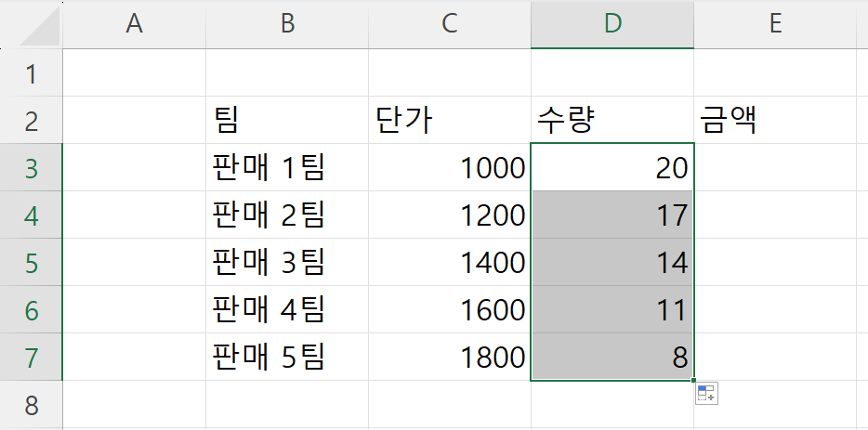Image resolution: width=868 pixels, height=430 pixels.
Task: Select row 1 header
Action: coord(31,72)
